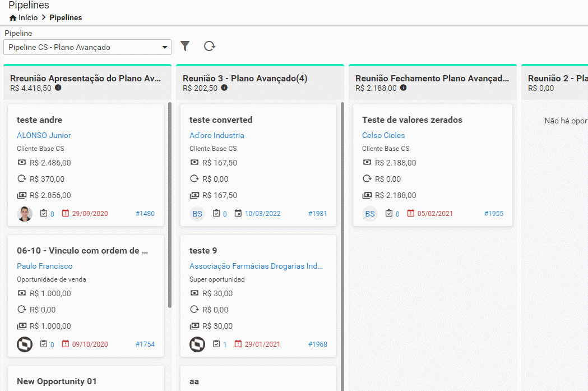Click the calendar icon beside 10/03/2022

[238, 213]
